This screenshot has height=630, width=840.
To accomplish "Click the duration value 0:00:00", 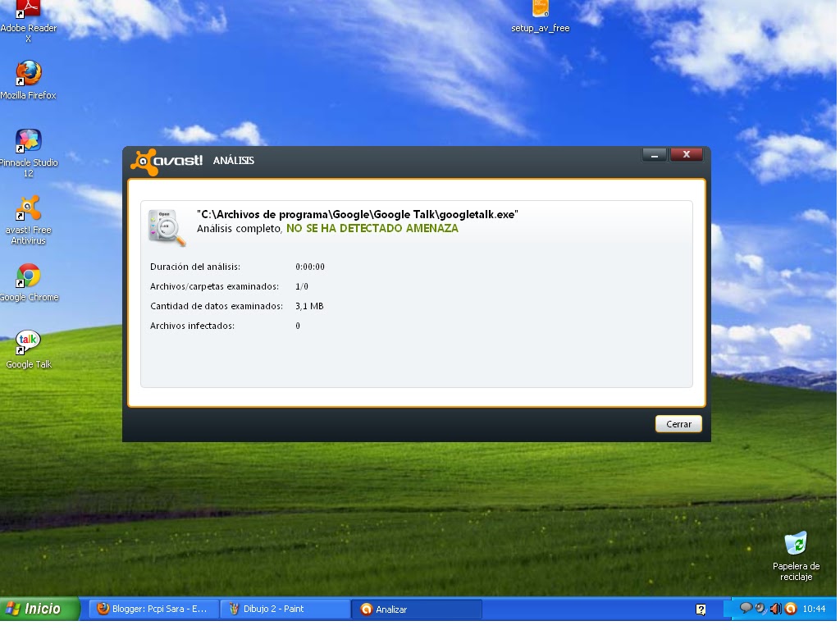I will [x=311, y=267].
